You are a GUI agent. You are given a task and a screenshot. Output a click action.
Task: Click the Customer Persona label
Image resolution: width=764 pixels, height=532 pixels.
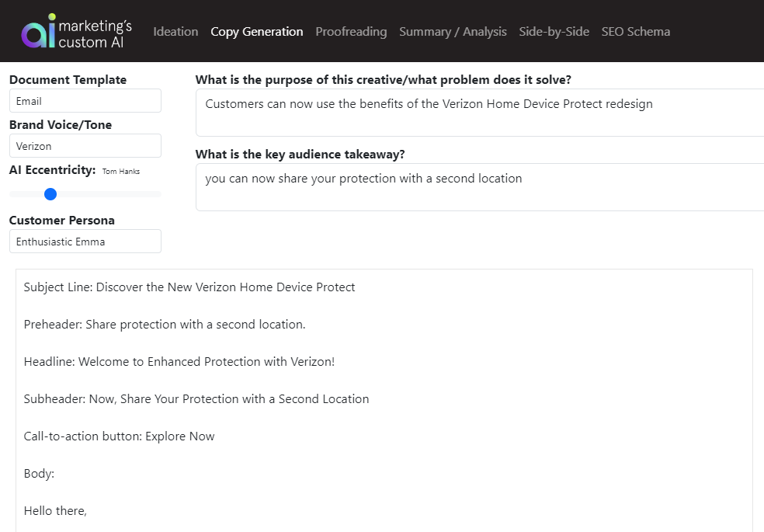(62, 221)
